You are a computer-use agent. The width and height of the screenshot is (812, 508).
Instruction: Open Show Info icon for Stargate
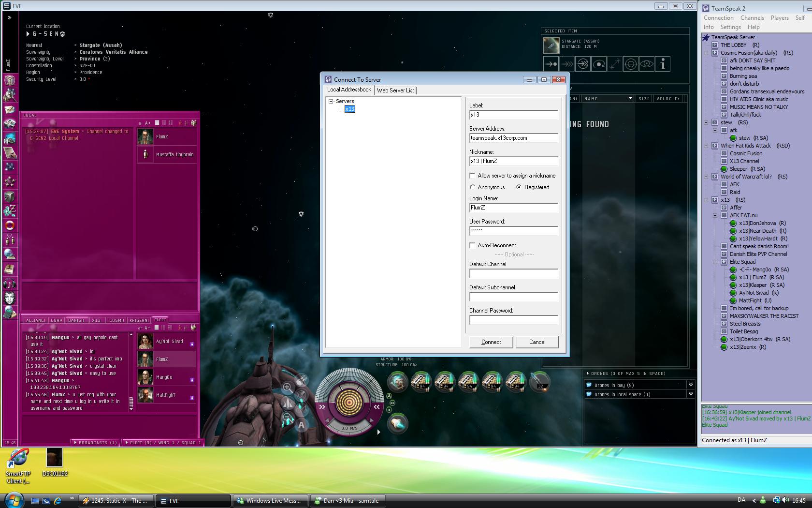(663, 64)
